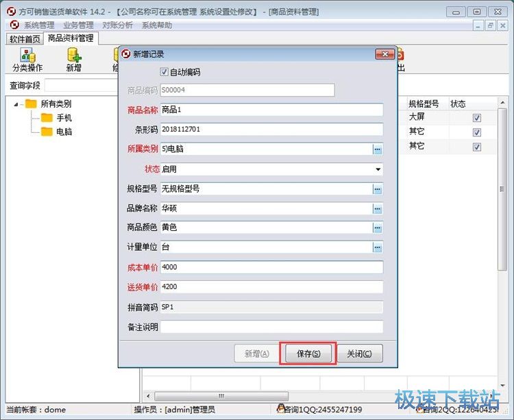Click the app logo beside the 系统管理 menu

coord(14,25)
